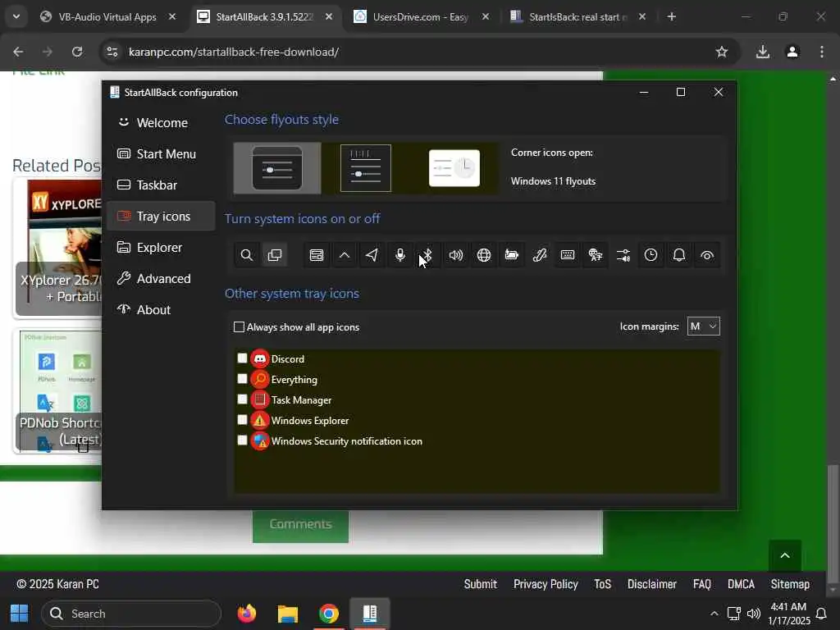Expand taskbar hidden icons chevron

pyautogui.click(x=714, y=614)
